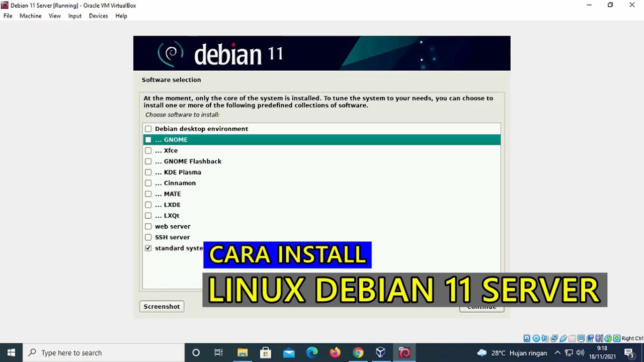Click the network icon in the system tray
The image size is (644, 362).
(x=569, y=353)
